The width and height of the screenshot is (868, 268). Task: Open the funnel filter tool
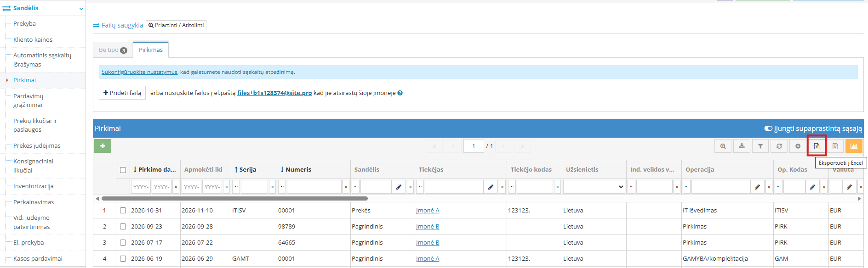click(x=760, y=146)
